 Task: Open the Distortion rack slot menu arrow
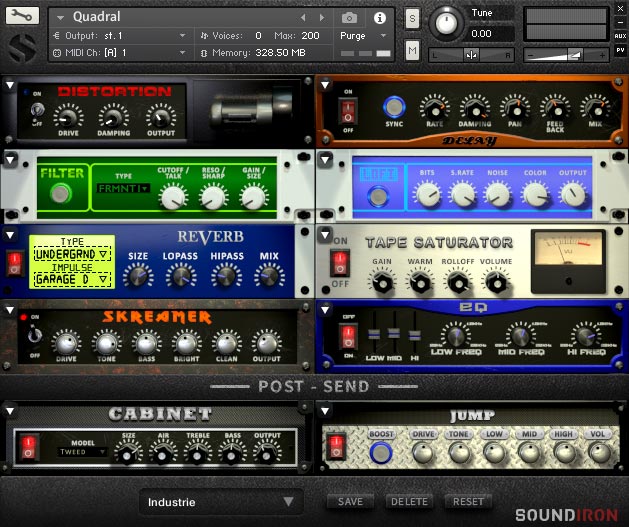click(10, 85)
